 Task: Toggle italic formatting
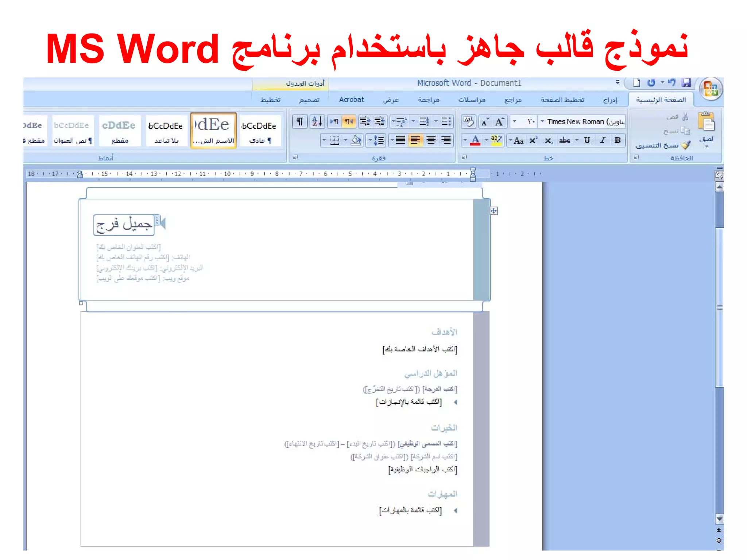click(x=602, y=140)
